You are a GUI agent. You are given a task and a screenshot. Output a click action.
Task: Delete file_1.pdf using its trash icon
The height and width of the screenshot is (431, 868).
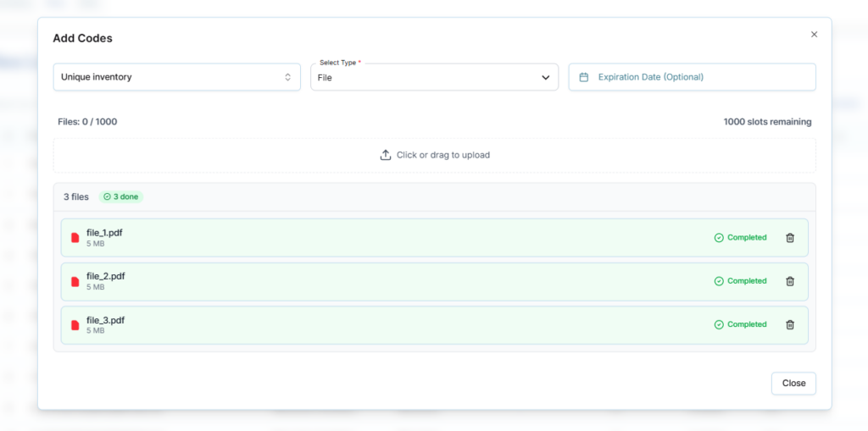click(790, 238)
